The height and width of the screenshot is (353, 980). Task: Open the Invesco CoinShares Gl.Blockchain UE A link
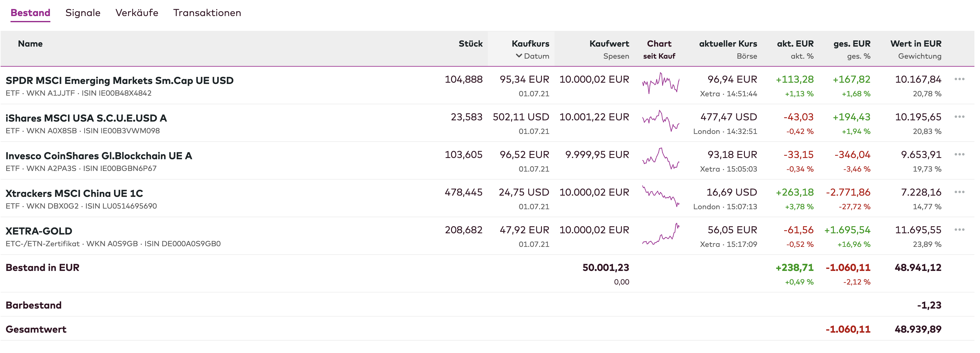pyautogui.click(x=99, y=156)
